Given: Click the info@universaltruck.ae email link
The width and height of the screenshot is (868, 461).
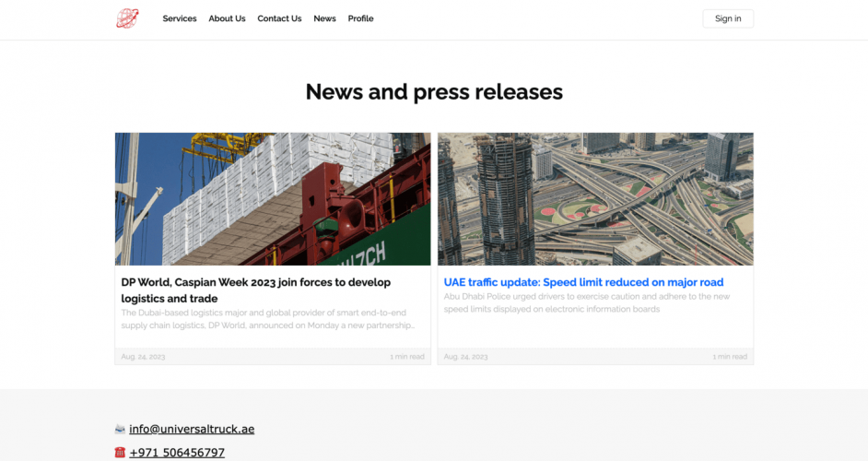Looking at the screenshot, I should point(192,429).
